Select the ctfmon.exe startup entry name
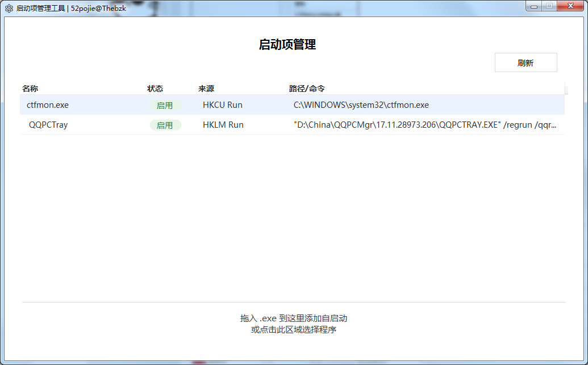588x365 pixels. click(48, 105)
